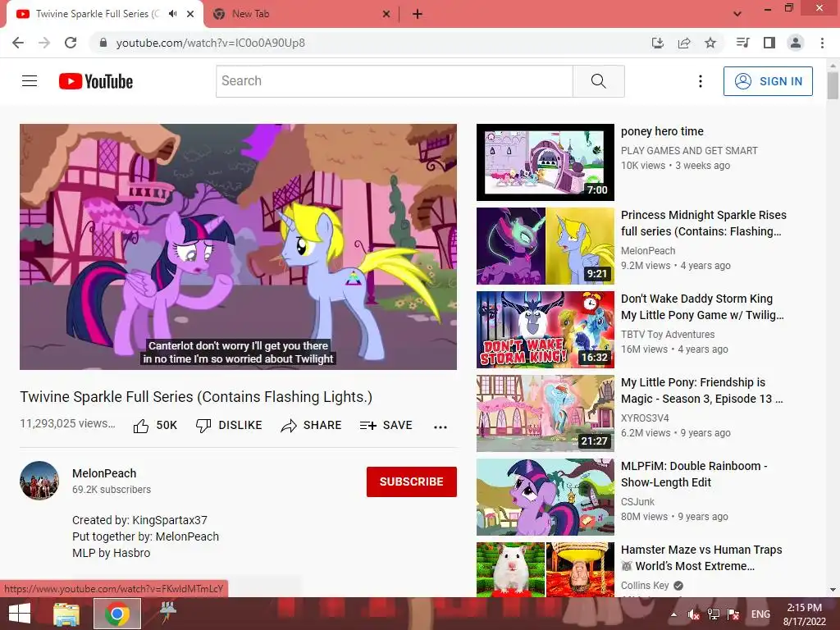Image resolution: width=840 pixels, height=630 pixels.
Task: Open Chrome three-dot menu
Action: pos(822,43)
